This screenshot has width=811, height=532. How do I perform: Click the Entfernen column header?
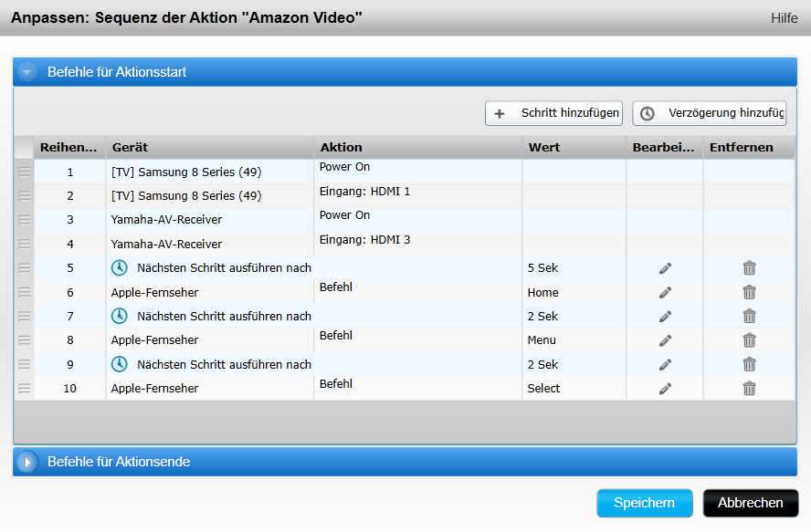click(749, 147)
